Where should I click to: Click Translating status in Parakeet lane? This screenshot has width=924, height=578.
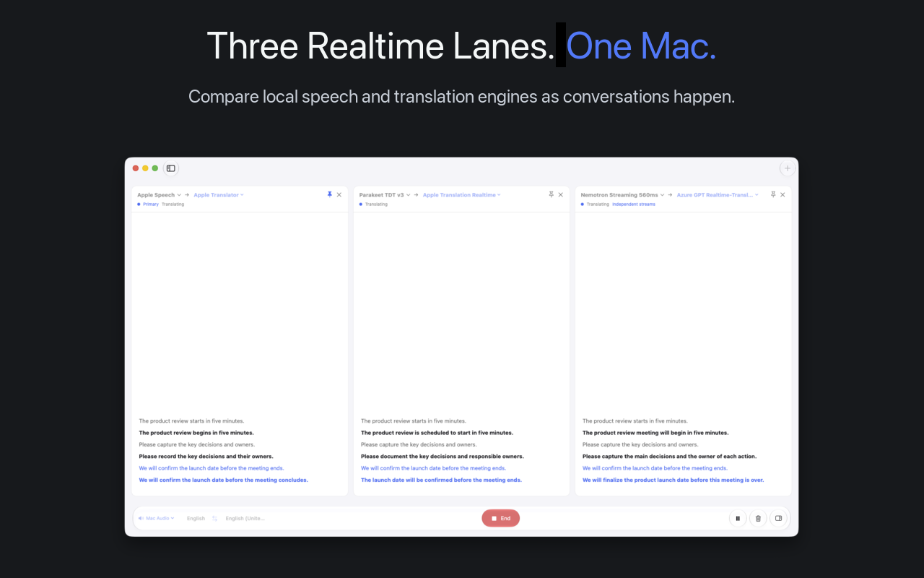tap(376, 204)
